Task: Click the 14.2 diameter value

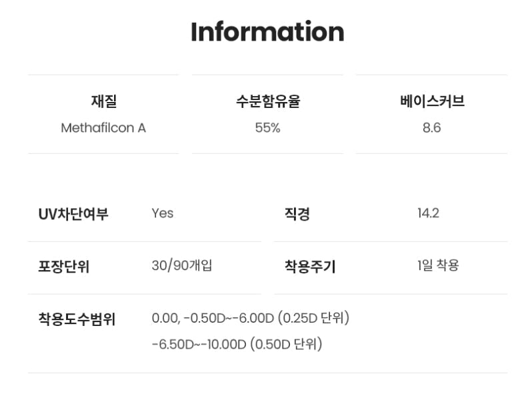Action: point(428,213)
